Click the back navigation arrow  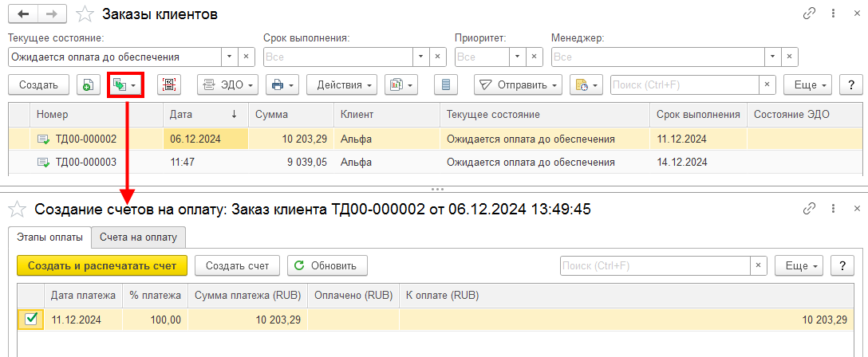23,15
